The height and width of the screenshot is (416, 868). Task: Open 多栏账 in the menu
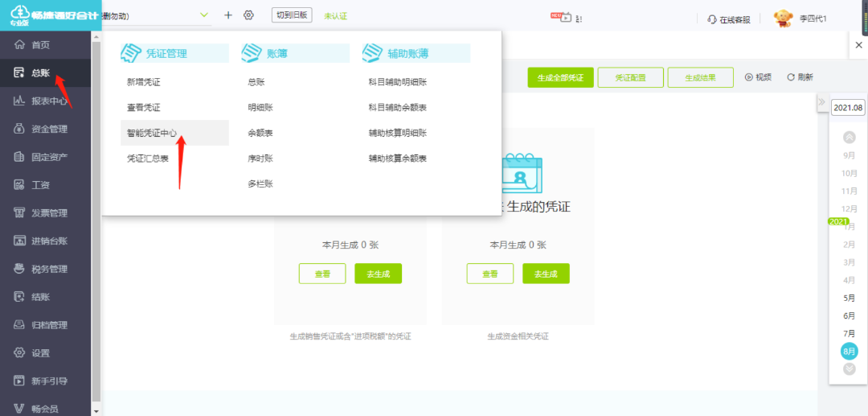click(x=260, y=184)
